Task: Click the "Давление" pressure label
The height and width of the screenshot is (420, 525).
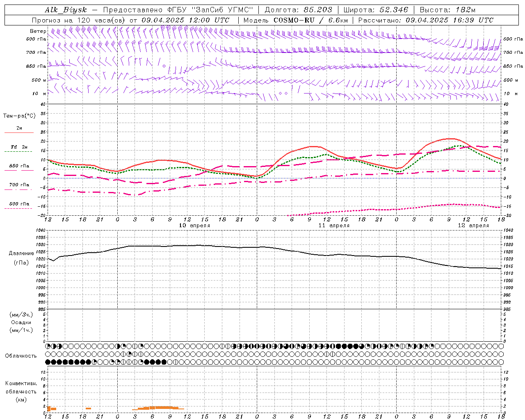Action: pyautogui.click(x=21, y=253)
